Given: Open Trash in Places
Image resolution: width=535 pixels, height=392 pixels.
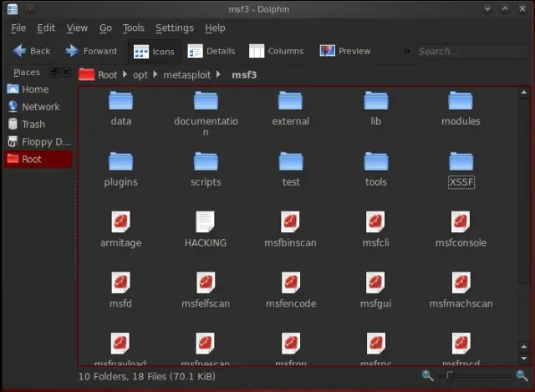Looking at the screenshot, I should tap(38, 125).
